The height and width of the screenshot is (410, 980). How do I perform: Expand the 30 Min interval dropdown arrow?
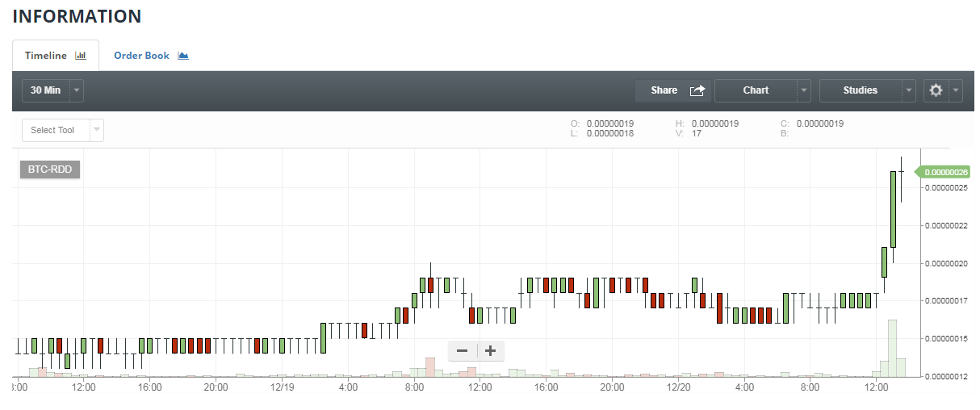coord(77,90)
